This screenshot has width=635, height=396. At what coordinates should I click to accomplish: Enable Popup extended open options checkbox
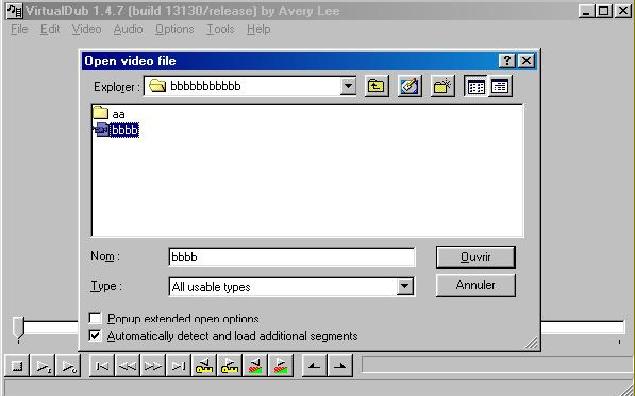95,319
